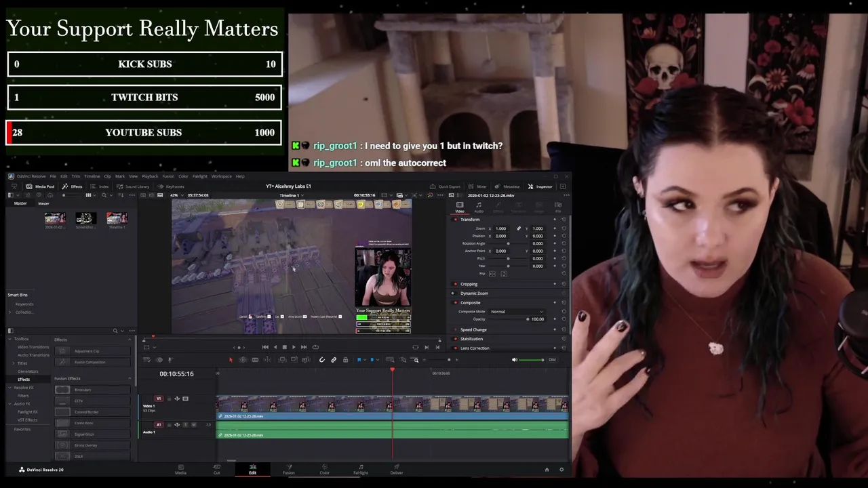Image resolution: width=868 pixels, height=488 pixels.
Task: Toggle the Position Lock padlock icon
Action: pos(345,360)
